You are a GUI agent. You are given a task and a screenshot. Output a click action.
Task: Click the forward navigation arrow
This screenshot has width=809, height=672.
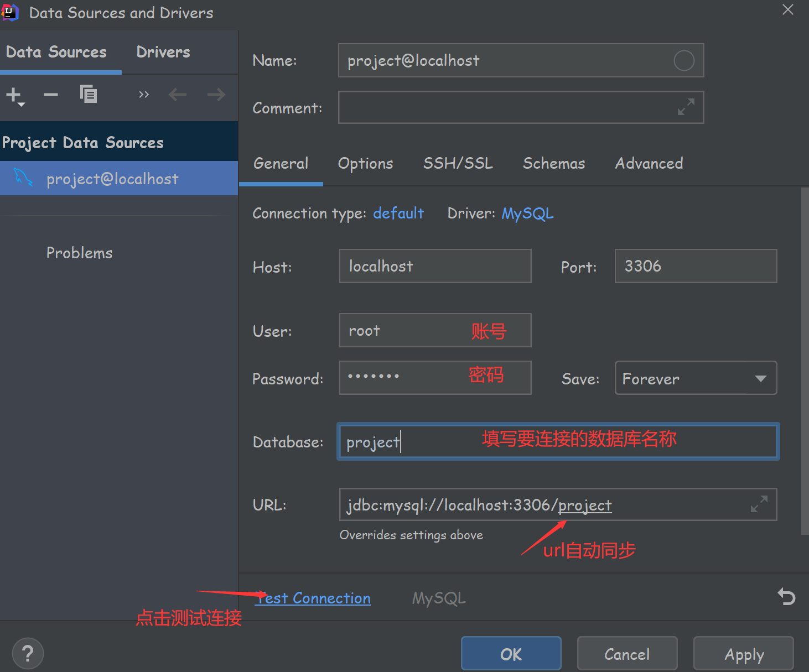[216, 94]
